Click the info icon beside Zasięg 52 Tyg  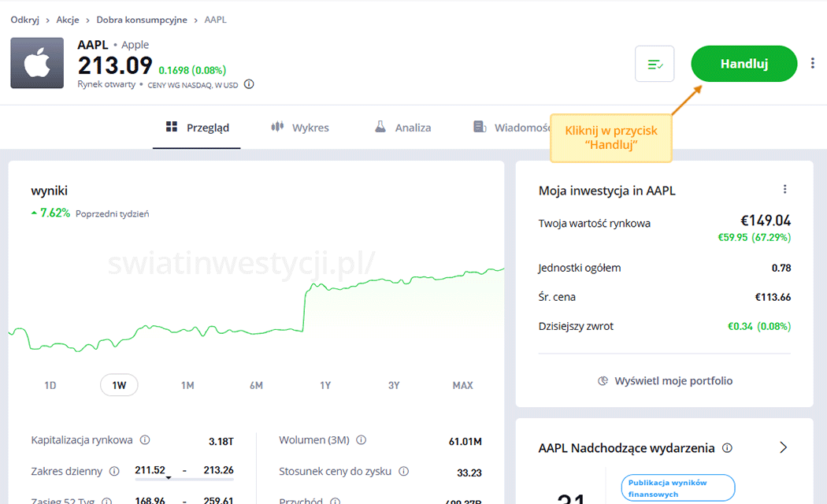coord(106,501)
